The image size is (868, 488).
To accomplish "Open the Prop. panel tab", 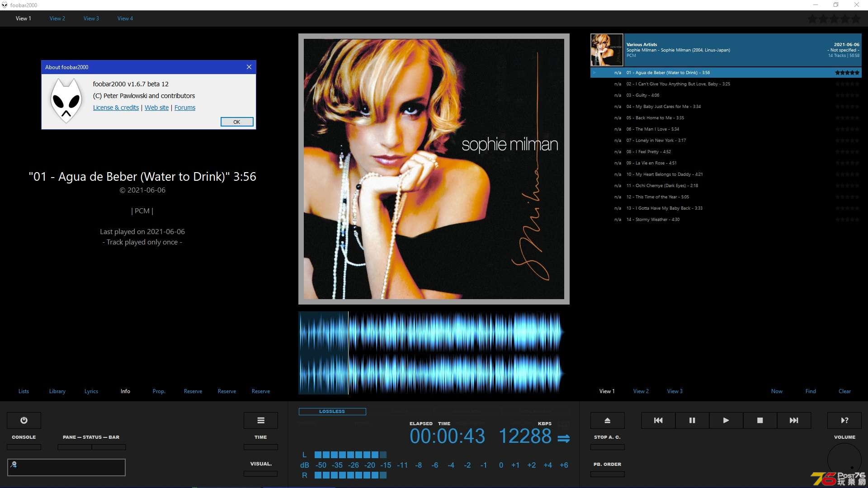I will coord(159,391).
